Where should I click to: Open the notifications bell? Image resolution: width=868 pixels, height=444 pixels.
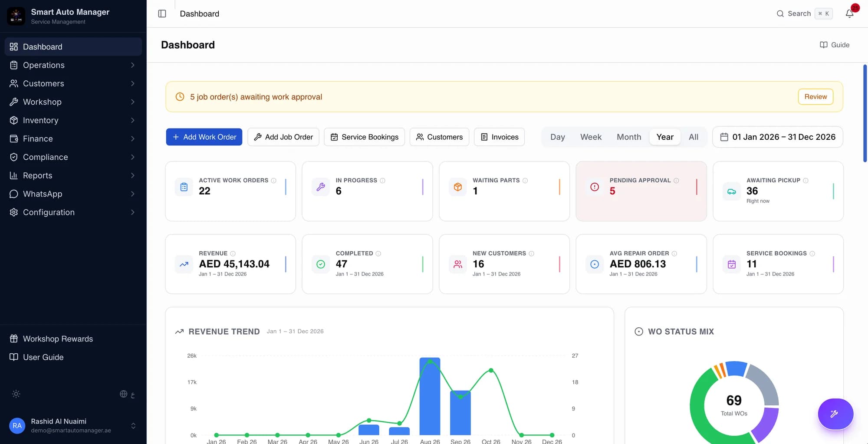(849, 13)
